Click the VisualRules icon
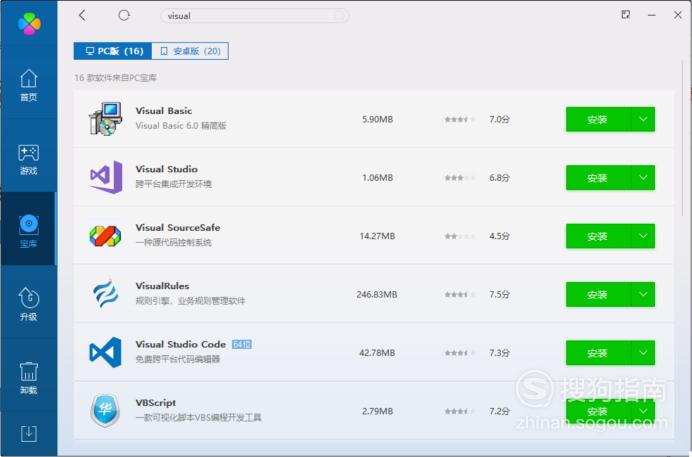 [105, 294]
